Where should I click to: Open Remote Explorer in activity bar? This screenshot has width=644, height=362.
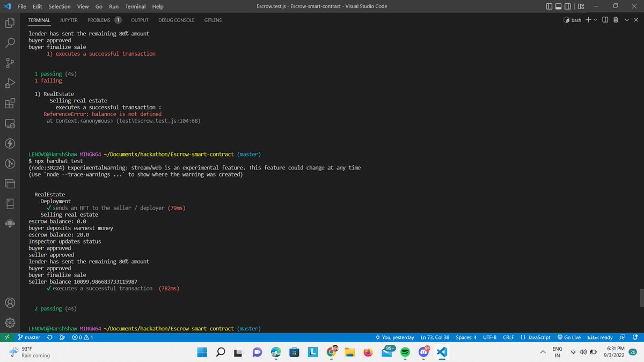(x=10, y=123)
